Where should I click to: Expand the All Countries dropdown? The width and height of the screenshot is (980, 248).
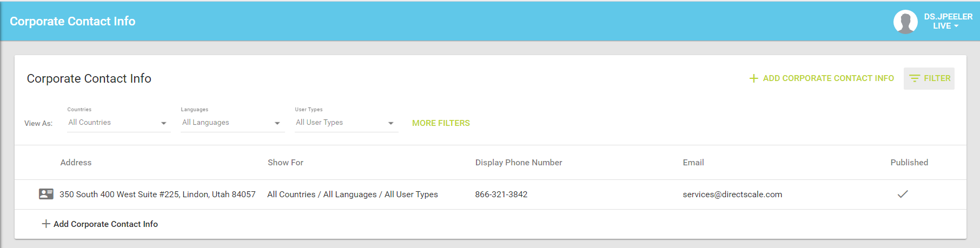click(117, 123)
